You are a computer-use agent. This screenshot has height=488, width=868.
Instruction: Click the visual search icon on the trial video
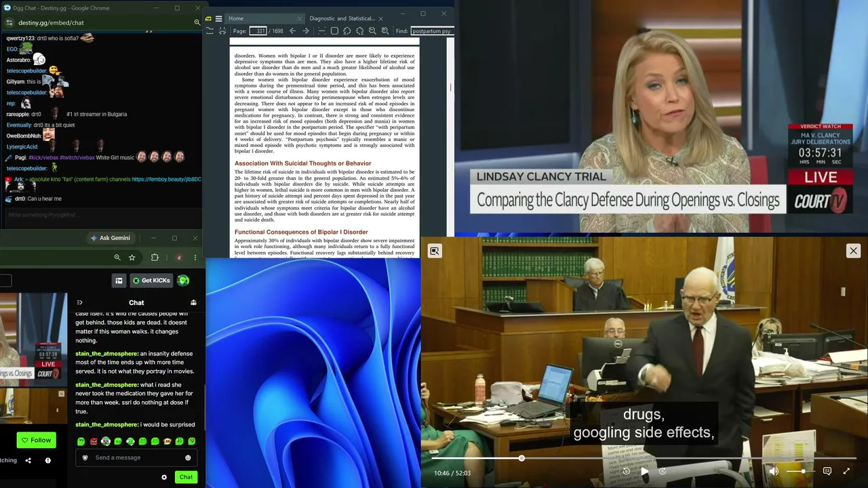435,251
